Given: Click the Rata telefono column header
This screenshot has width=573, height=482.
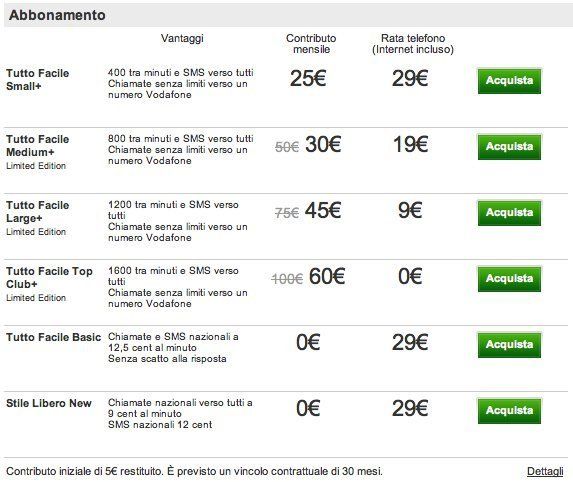Looking at the screenshot, I should tap(413, 44).
